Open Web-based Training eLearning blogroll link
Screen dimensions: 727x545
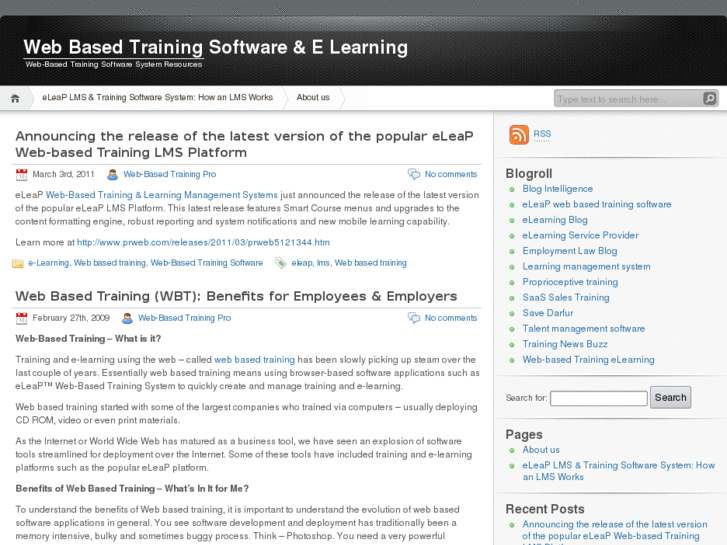(588, 360)
